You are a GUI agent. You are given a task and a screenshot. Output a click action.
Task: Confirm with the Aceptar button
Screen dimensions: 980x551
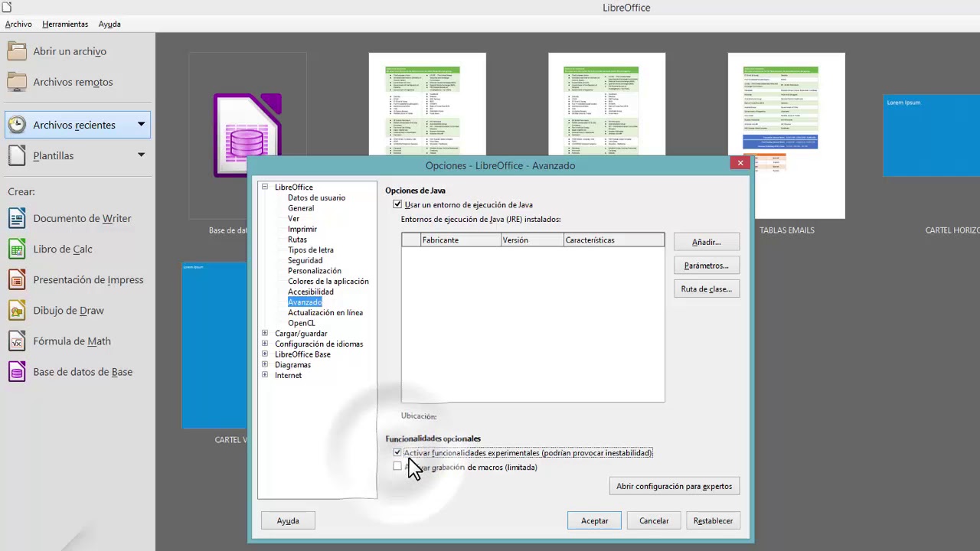(x=594, y=520)
